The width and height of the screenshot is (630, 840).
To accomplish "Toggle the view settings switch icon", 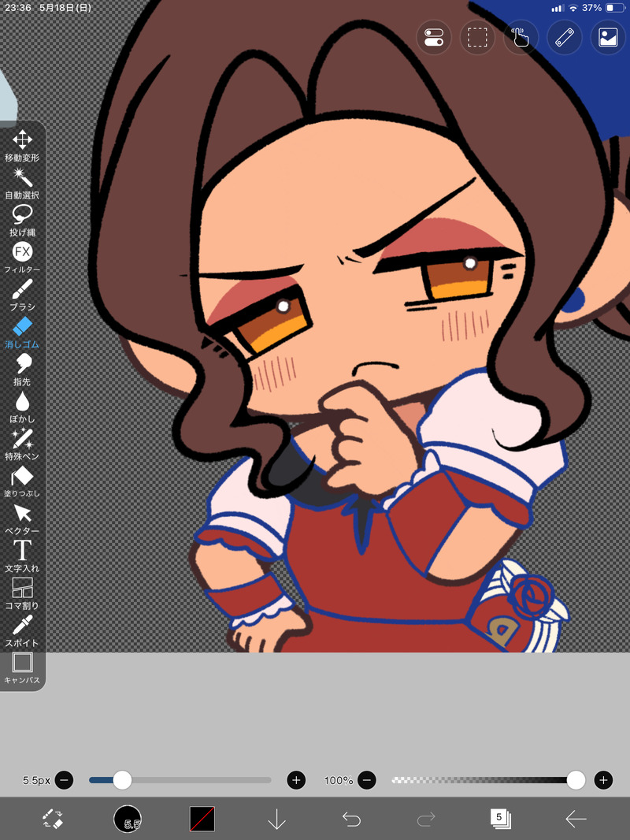I will click(x=434, y=38).
